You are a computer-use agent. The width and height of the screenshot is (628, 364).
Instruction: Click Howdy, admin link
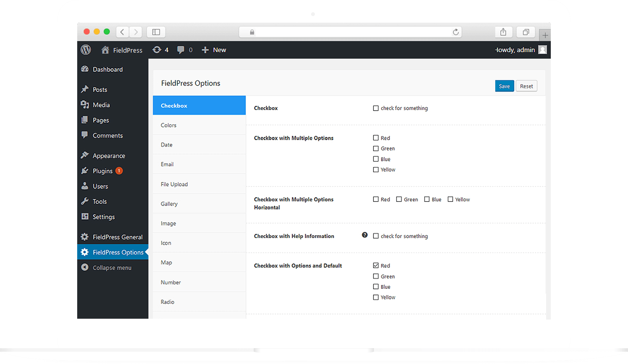click(515, 50)
